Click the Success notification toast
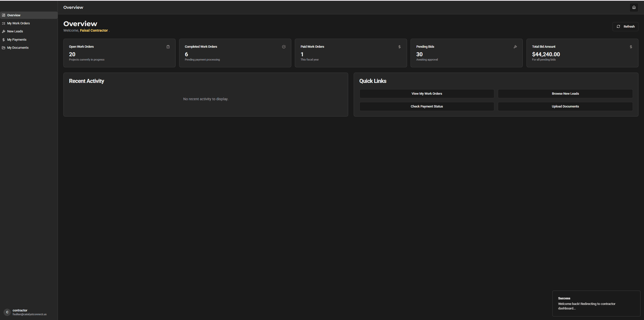 596,303
